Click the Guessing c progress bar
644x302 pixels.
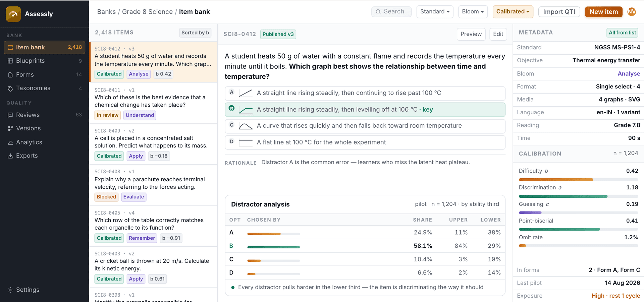click(578, 213)
